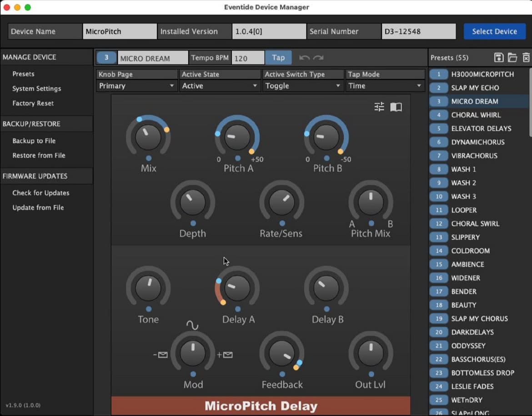Select preset SLAP MY ECHO
The width and height of the screenshot is (532, 416).
[478, 88]
